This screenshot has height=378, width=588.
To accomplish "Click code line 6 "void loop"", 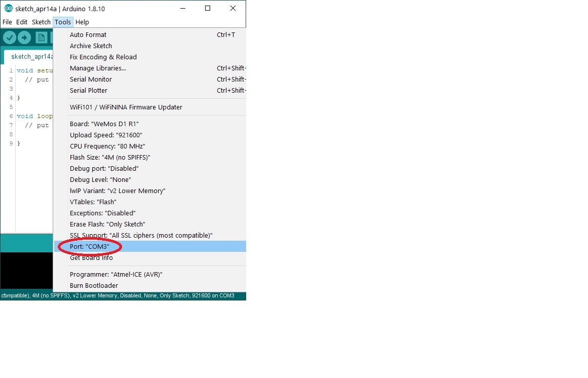I will [34, 116].
